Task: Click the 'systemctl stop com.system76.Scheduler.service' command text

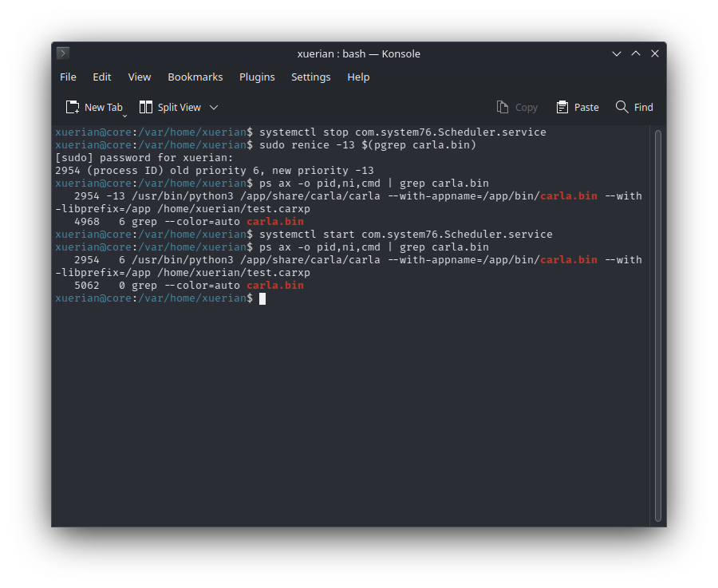Action: coord(403,132)
